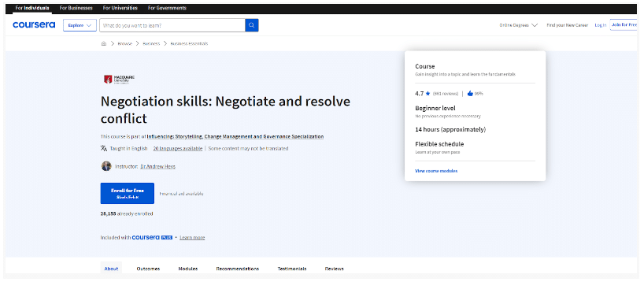Image resolution: width=644 pixels, height=293 pixels.
Task: Click the Business breadcrumb link
Action: [x=151, y=43]
